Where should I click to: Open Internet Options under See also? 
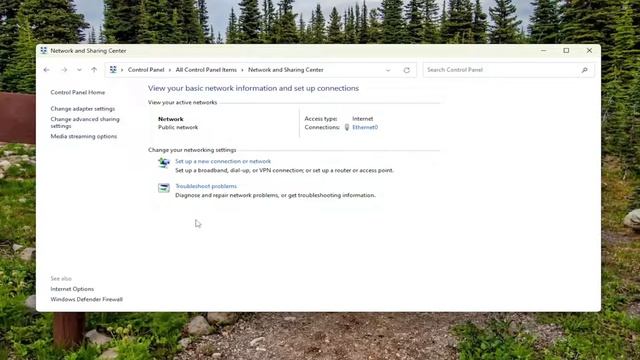coord(72,289)
